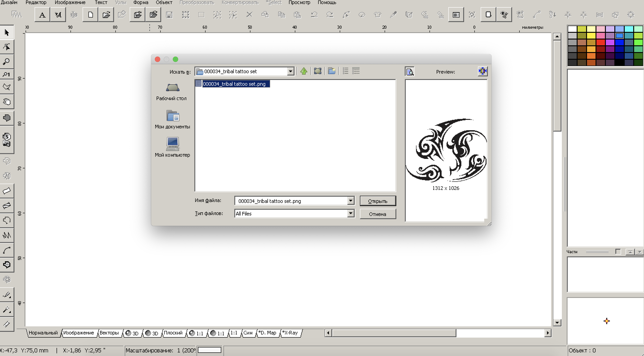
Task: Open the Изображение menu
Action: (x=70, y=2)
